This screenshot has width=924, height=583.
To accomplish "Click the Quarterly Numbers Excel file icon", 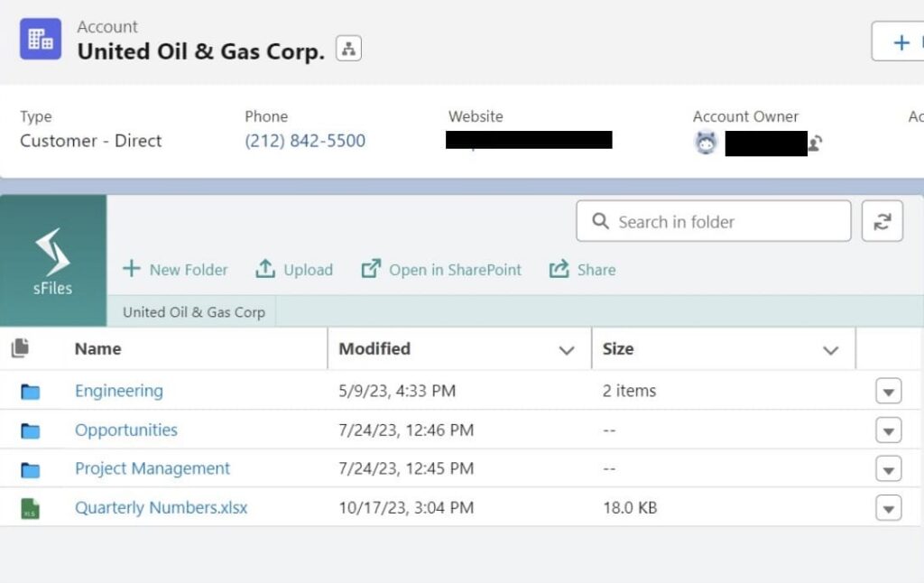I will pos(31,509).
